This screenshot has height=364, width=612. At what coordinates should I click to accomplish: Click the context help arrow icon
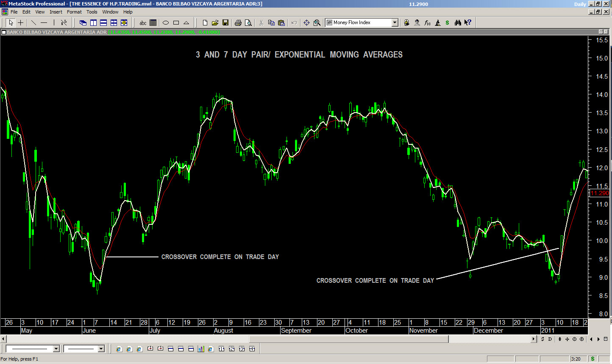click(468, 23)
